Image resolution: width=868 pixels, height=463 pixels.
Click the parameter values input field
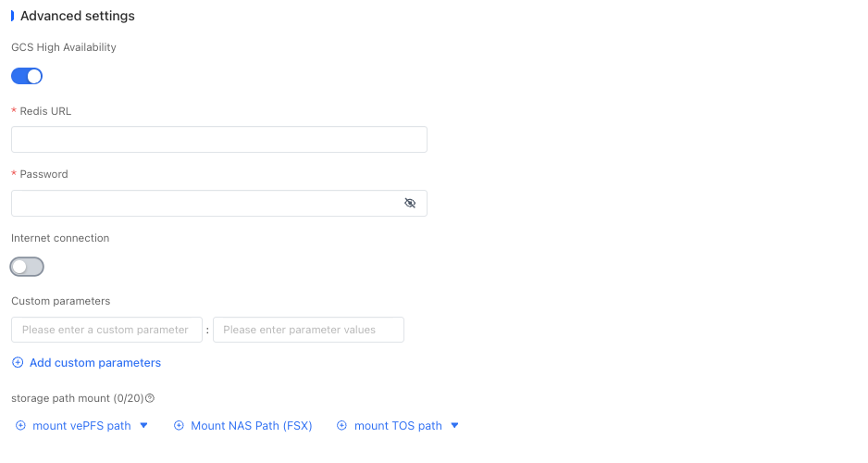(x=308, y=330)
